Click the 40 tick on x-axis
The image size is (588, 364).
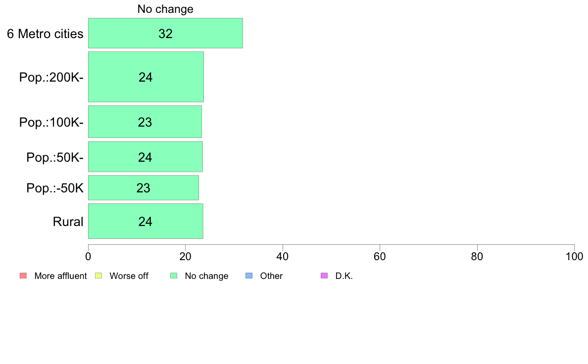[283, 256]
